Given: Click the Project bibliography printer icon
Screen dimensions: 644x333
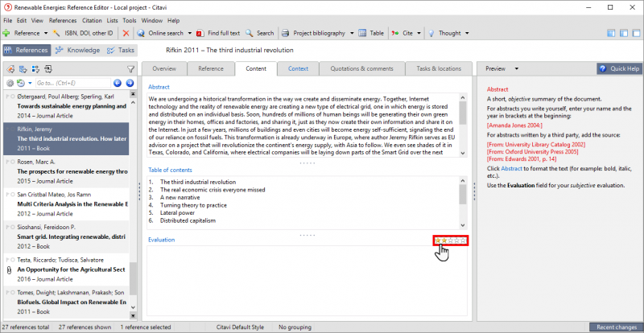Looking at the screenshot, I should click(x=286, y=33).
